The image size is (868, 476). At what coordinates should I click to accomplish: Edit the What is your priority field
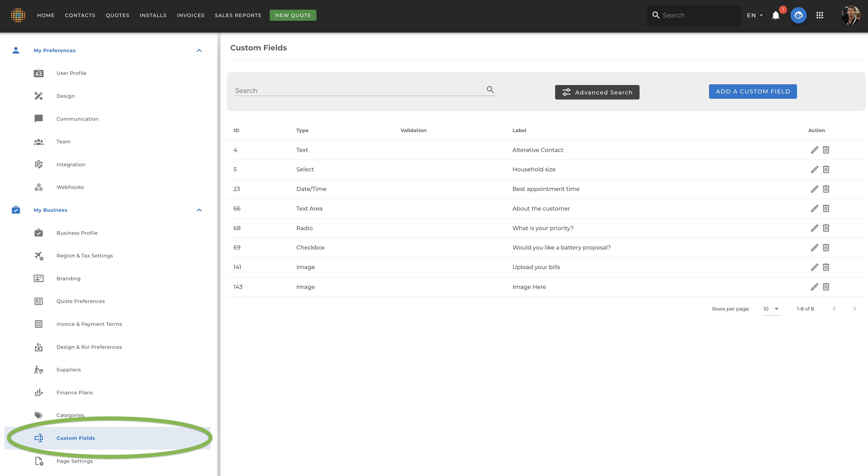point(814,228)
